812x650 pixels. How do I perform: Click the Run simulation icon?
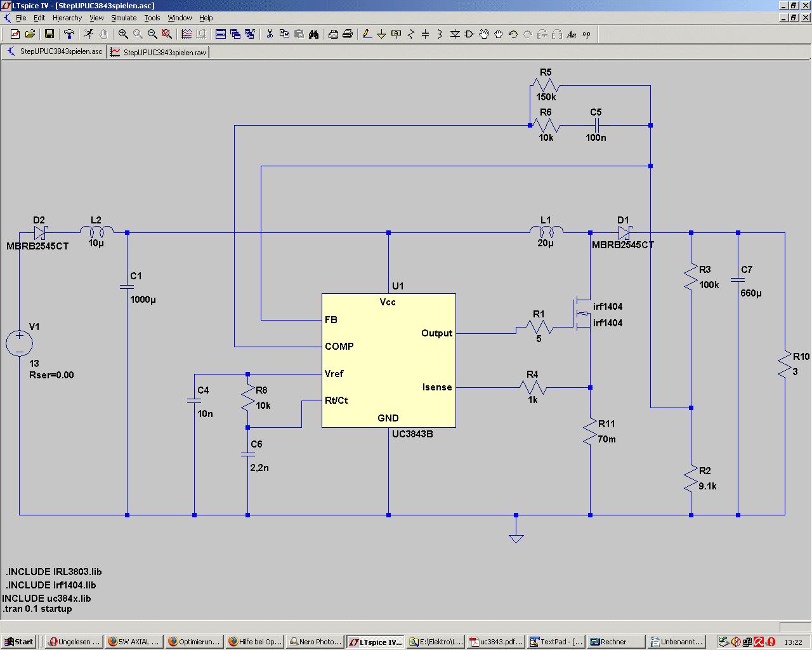88,34
